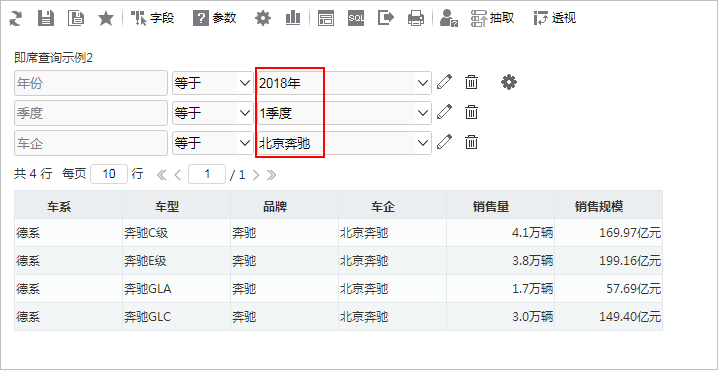Click the toolbar settings gear icon
Viewport: 718px width, 370px height.
[263, 19]
